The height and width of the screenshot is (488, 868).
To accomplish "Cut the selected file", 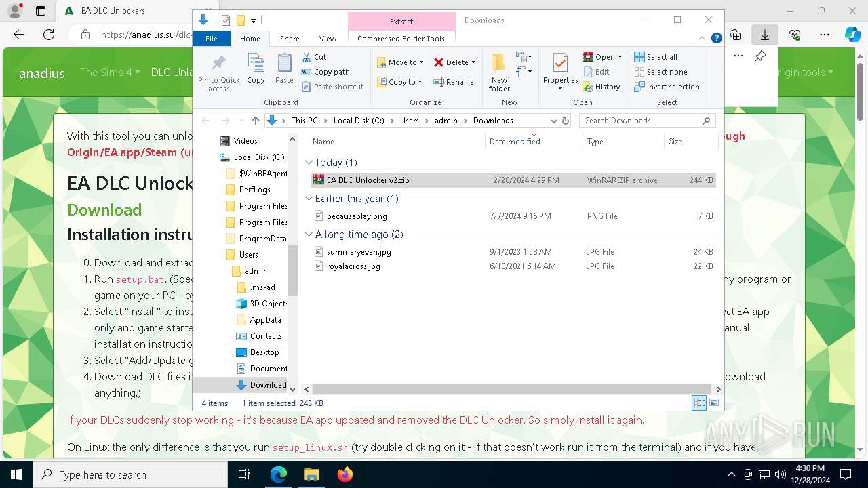I will click(x=314, y=57).
